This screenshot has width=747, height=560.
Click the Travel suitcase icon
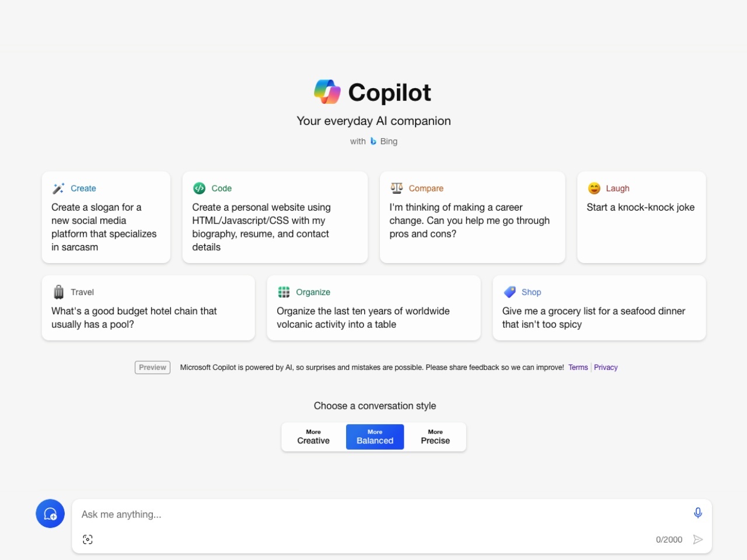click(58, 292)
